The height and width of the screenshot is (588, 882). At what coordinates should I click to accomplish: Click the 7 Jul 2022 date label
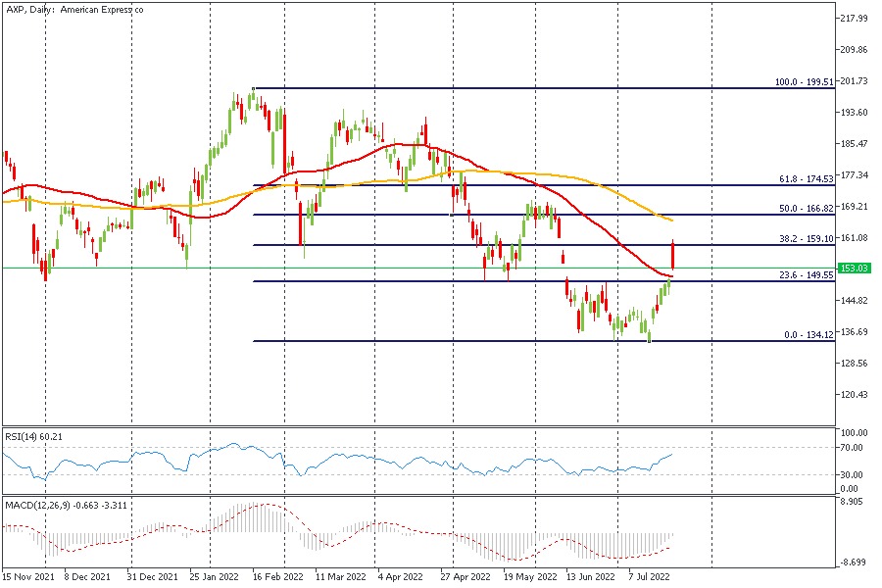tap(648, 578)
